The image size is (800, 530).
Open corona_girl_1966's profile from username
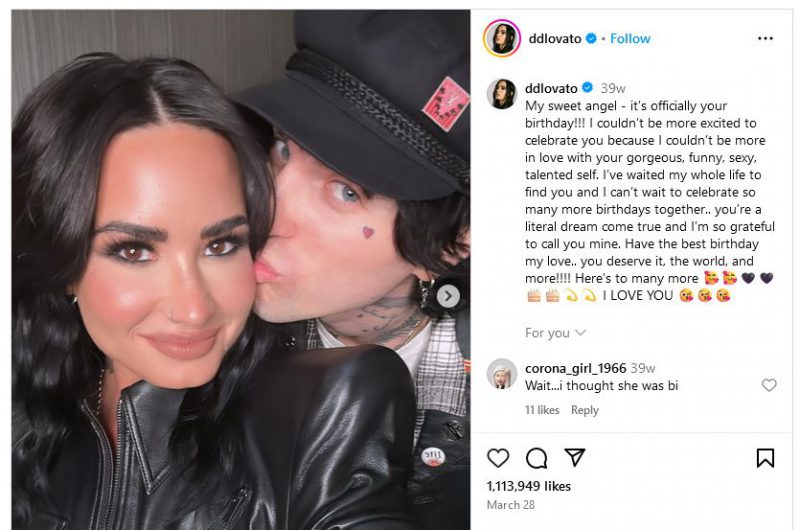576,368
